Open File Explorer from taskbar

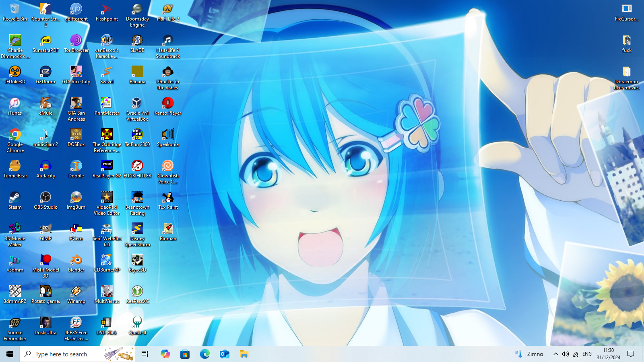point(244,354)
